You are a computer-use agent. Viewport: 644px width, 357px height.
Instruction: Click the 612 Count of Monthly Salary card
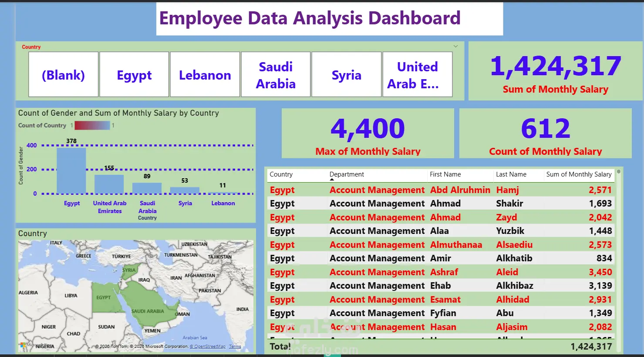click(546, 133)
